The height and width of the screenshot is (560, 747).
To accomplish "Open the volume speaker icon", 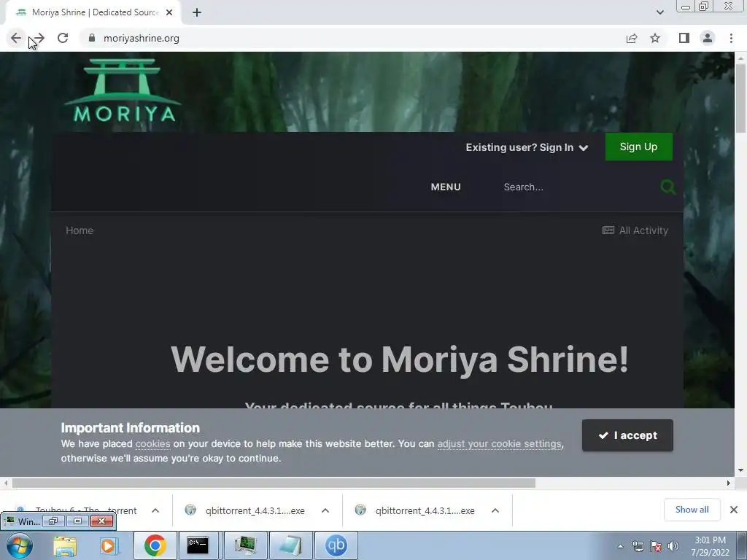I will (x=673, y=546).
